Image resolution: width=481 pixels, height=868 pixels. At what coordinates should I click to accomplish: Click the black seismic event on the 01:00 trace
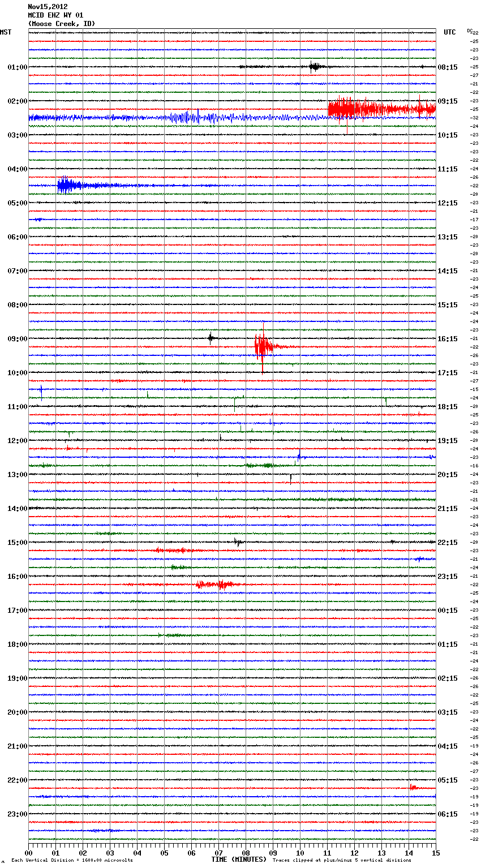tap(314, 67)
